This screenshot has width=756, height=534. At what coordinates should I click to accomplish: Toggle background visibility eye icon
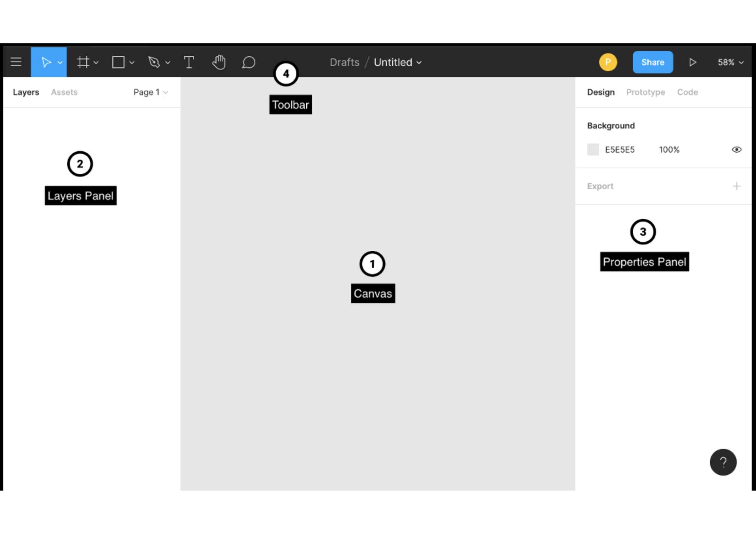[736, 150]
